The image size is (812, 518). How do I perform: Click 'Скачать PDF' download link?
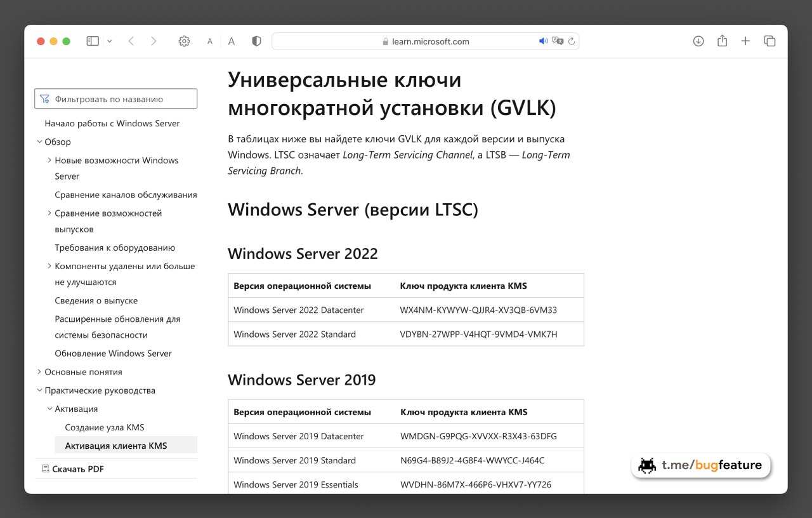click(x=78, y=469)
